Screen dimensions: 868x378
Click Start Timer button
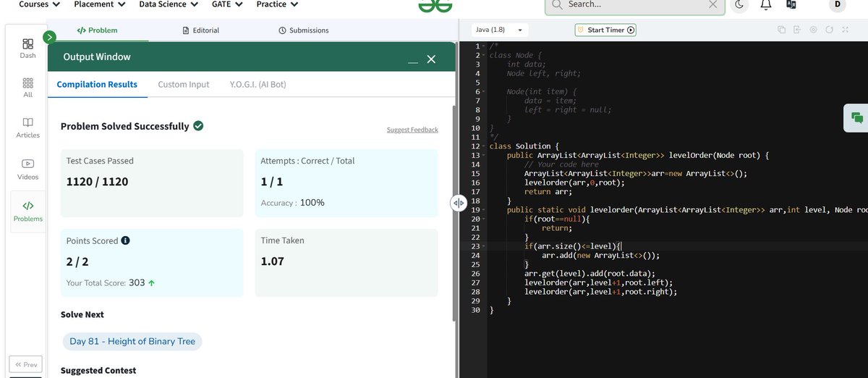coord(605,30)
